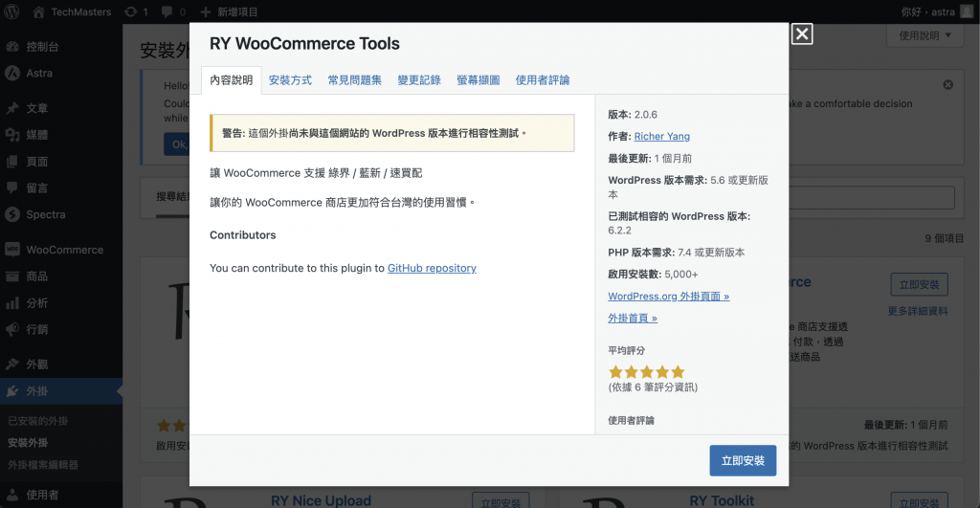Open the Richer Yang author link

662,136
